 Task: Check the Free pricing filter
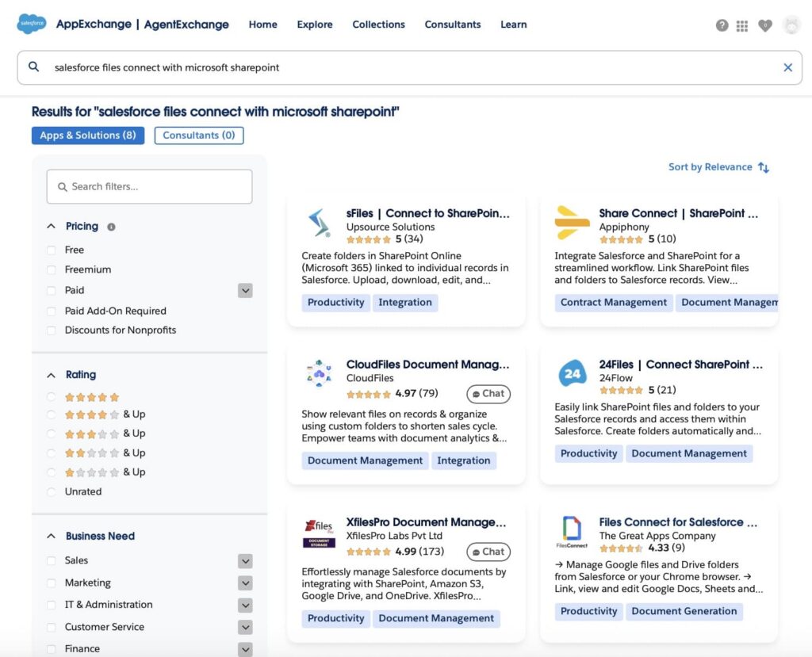coord(52,250)
